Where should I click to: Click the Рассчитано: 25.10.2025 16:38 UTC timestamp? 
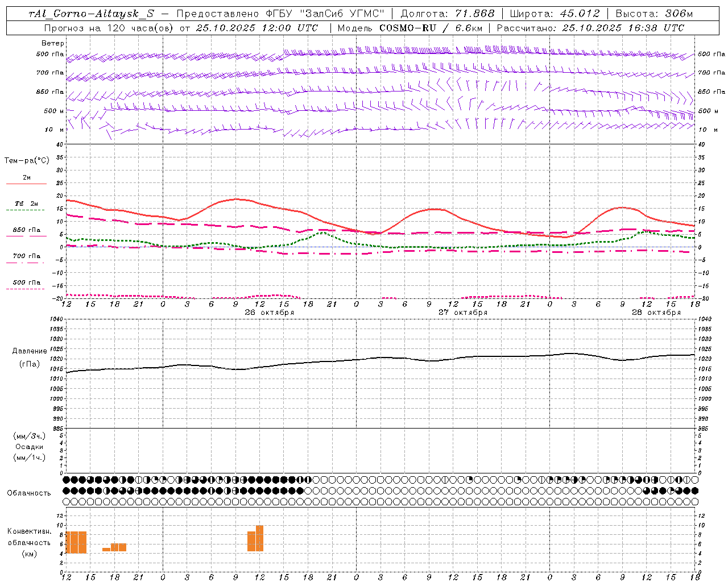click(x=590, y=27)
